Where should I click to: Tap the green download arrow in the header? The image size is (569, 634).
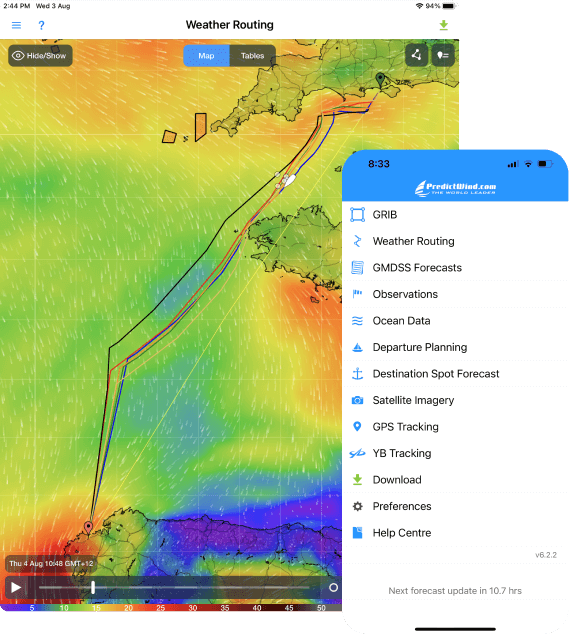pos(444,25)
